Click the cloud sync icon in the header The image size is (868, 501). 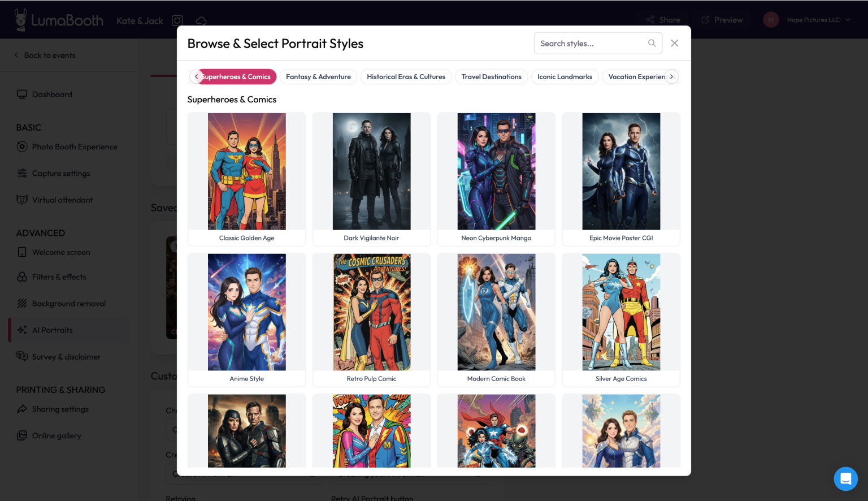tap(201, 21)
